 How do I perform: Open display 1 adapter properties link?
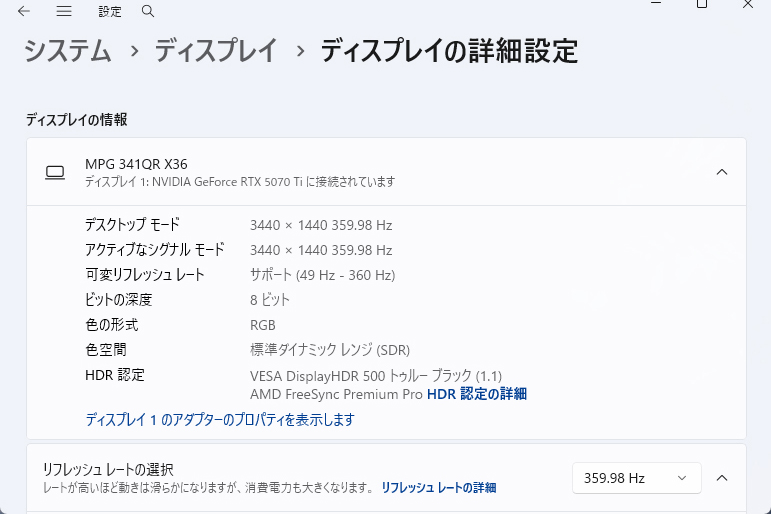[220, 420]
